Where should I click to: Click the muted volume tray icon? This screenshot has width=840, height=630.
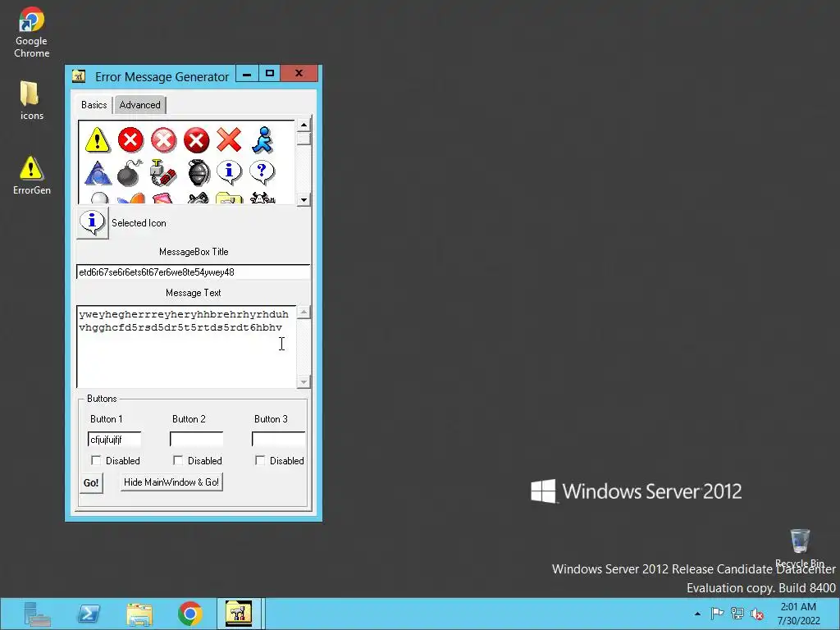pyautogui.click(x=757, y=614)
